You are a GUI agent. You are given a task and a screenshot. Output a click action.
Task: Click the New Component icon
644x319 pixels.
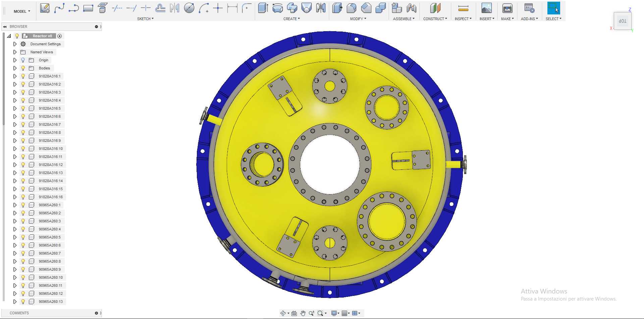click(397, 8)
